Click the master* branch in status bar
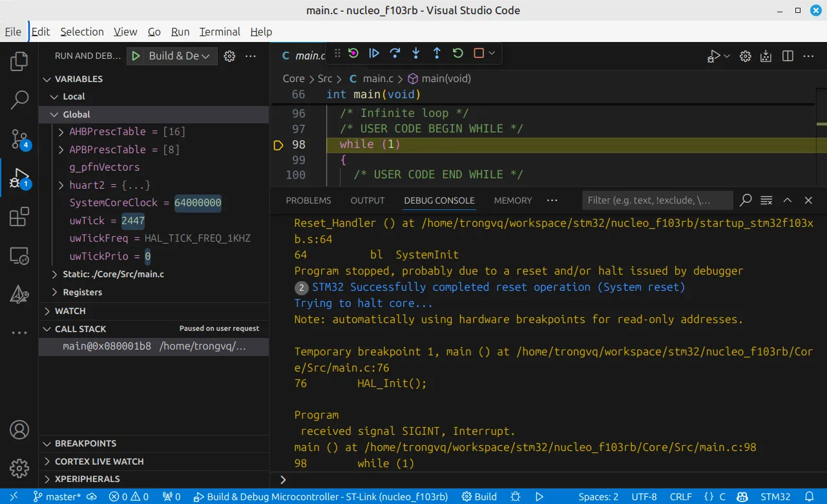This screenshot has width=827, height=504. point(57,496)
